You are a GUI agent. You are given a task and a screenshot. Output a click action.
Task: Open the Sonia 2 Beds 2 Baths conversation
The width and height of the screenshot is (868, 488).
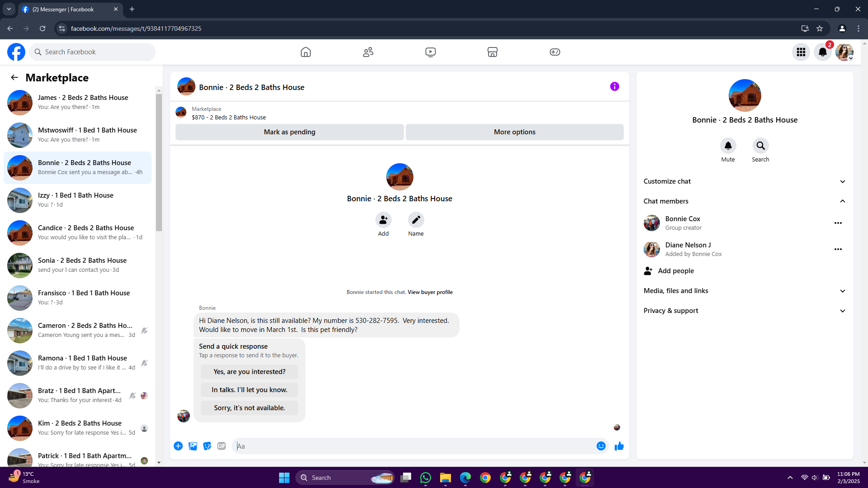click(78, 265)
